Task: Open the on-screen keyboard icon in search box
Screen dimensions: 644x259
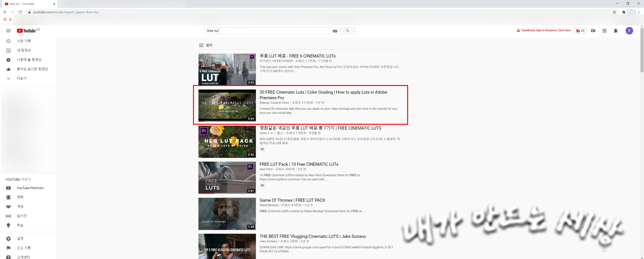Action: coord(335,31)
